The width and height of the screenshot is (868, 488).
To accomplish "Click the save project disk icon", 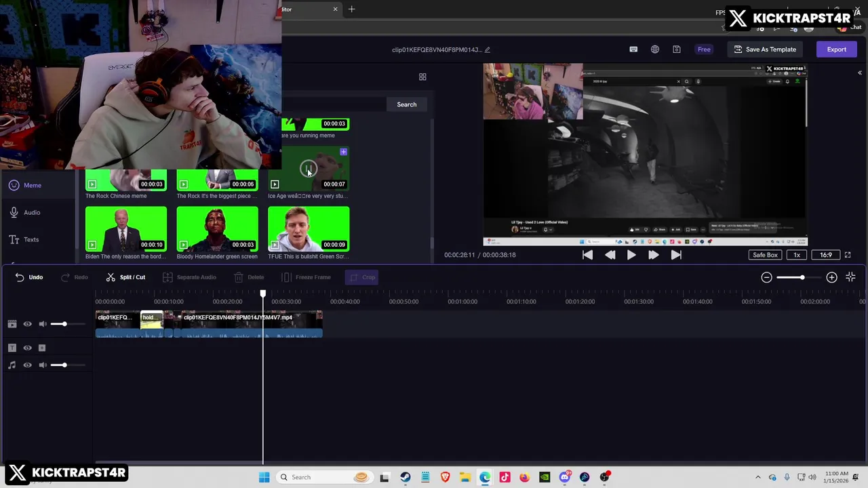I will [677, 49].
